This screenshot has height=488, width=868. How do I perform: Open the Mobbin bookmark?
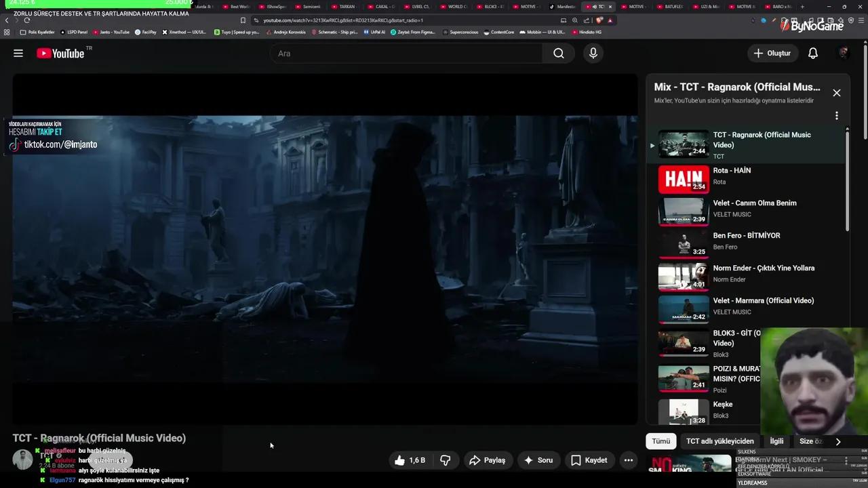pyautogui.click(x=542, y=32)
